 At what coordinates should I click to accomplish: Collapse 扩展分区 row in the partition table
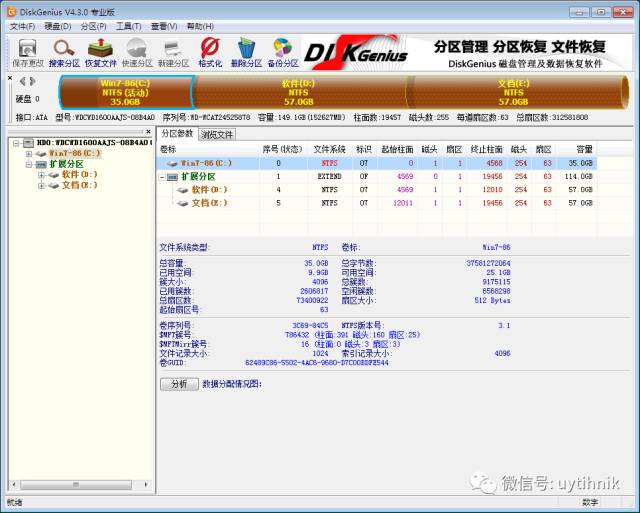162,177
